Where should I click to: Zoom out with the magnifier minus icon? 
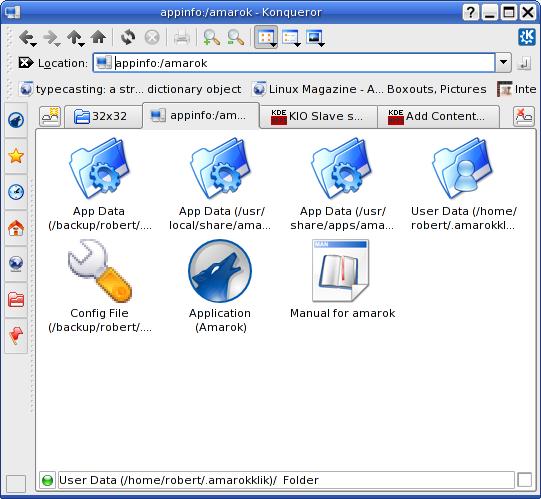point(236,37)
